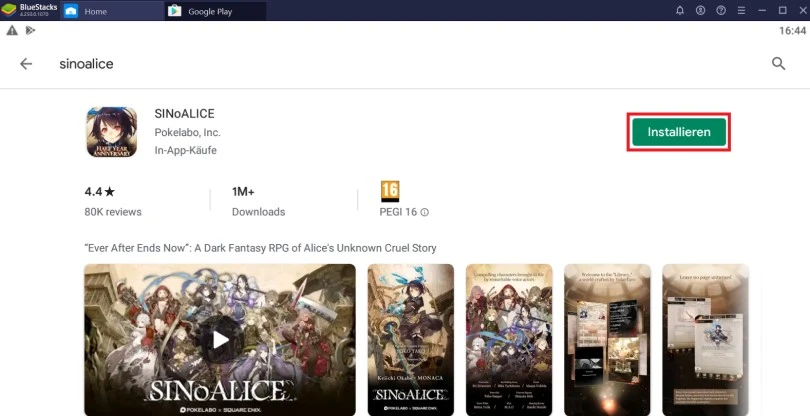This screenshot has width=810, height=416.
Task: Click the 16:44 clock
Action: pyautogui.click(x=792, y=30)
